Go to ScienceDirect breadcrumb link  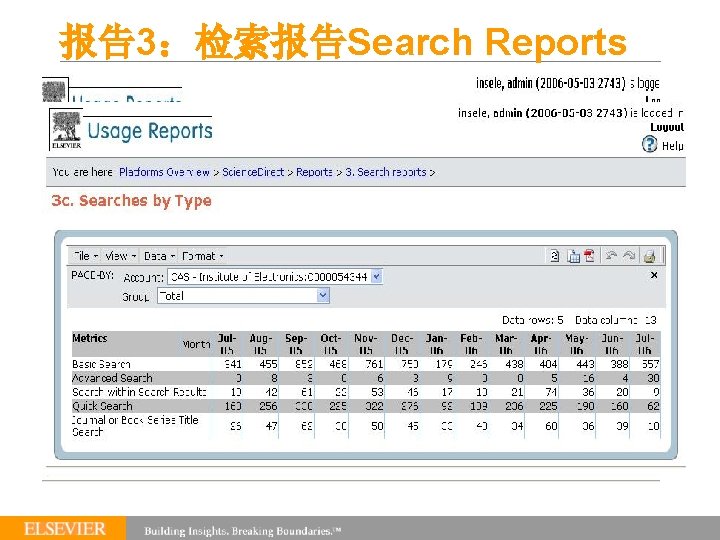253,172
